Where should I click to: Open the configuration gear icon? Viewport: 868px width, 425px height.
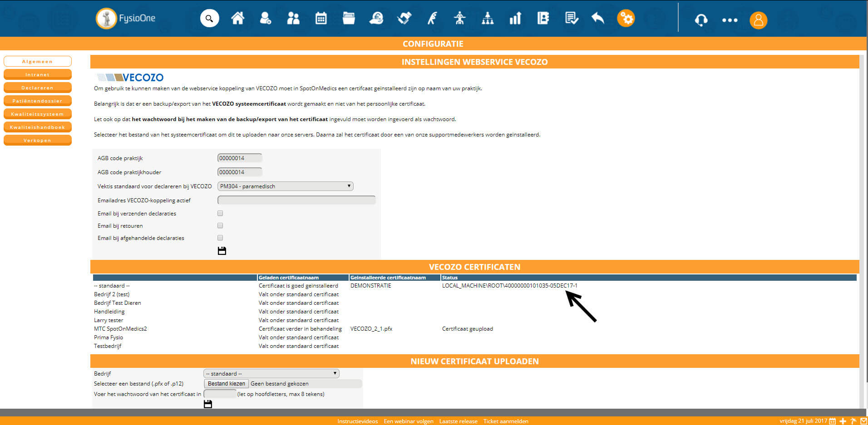(626, 19)
